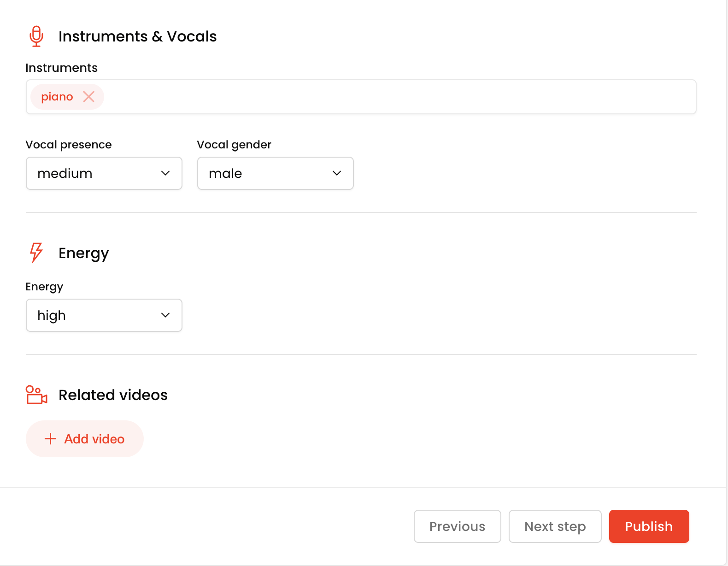Click the chevron arrow in Vocal gender
The height and width of the screenshot is (566, 728).
click(337, 173)
